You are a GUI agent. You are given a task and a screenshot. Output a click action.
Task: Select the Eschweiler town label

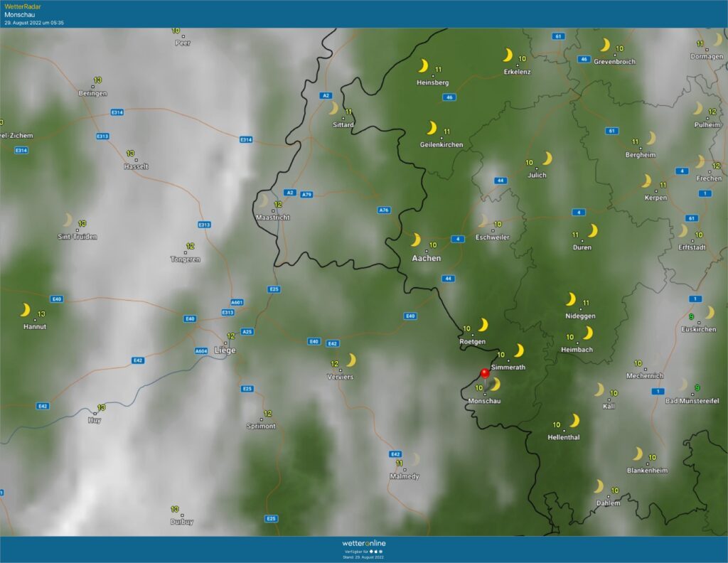[493, 237]
